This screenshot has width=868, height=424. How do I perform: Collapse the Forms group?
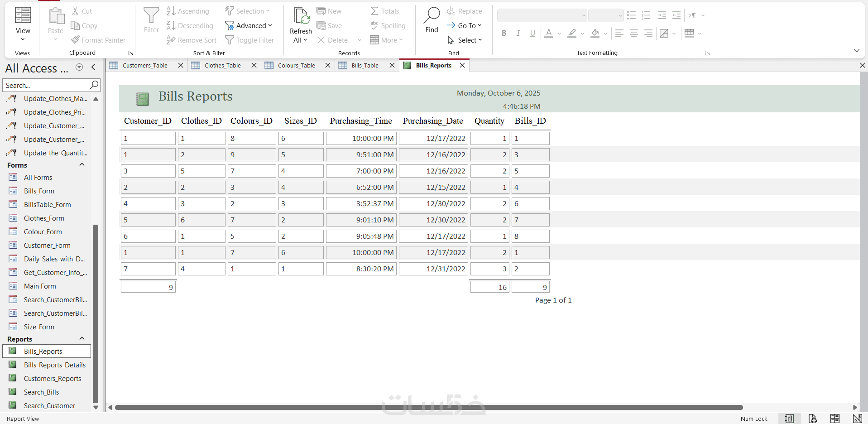pyautogui.click(x=82, y=165)
